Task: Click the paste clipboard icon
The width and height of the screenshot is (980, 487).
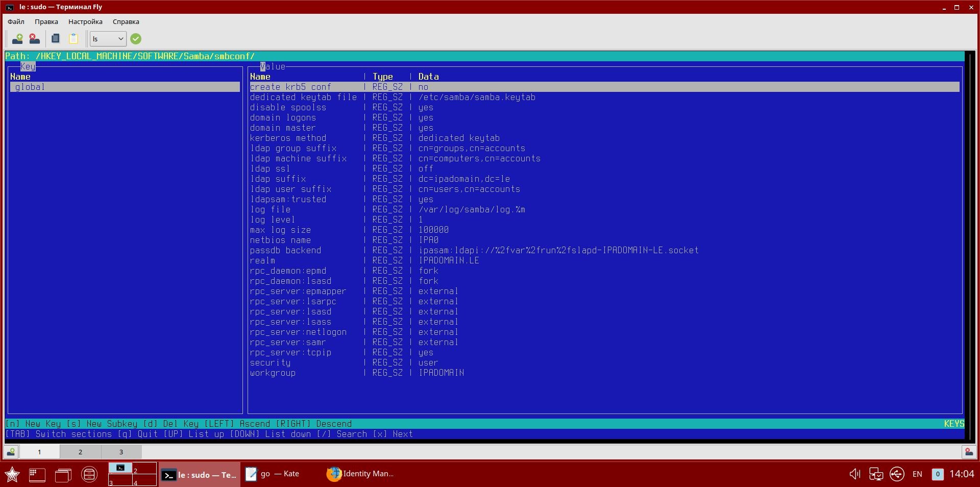Action: [73, 39]
